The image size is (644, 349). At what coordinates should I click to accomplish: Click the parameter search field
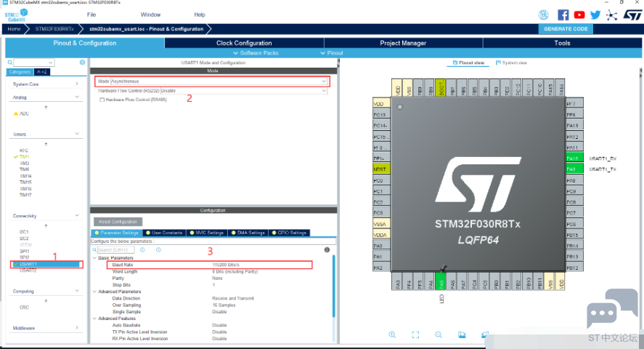tap(115, 250)
